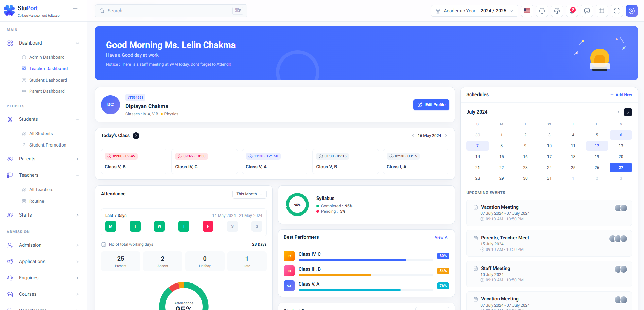Click the Class III, B 54% progress bar
The width and height of the screenshot is (644, 310).
366,275
